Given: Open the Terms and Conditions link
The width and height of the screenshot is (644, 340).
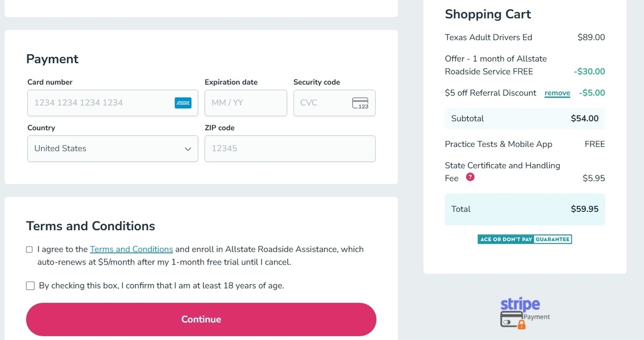Looking at the screenshot, I should point(131,249).
